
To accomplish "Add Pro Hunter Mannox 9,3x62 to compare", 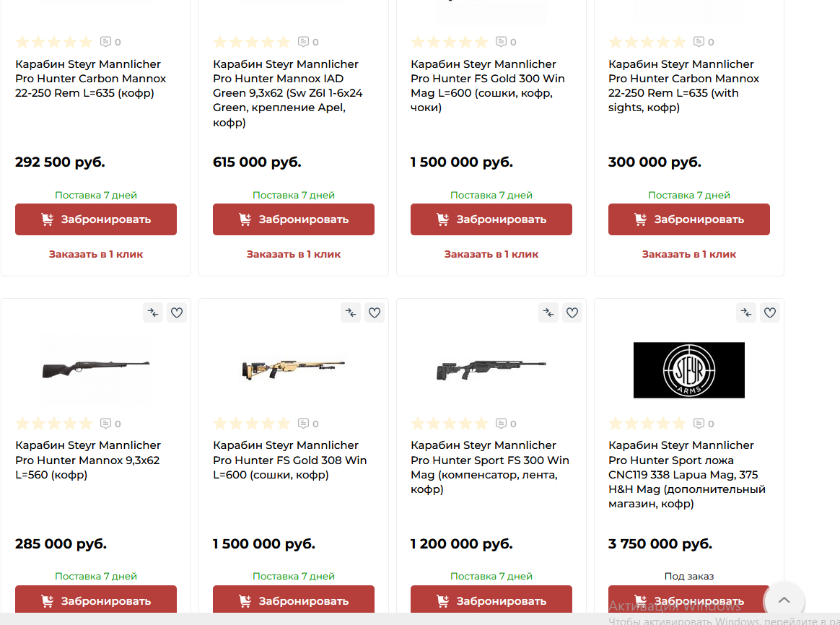I will (153, 312).
